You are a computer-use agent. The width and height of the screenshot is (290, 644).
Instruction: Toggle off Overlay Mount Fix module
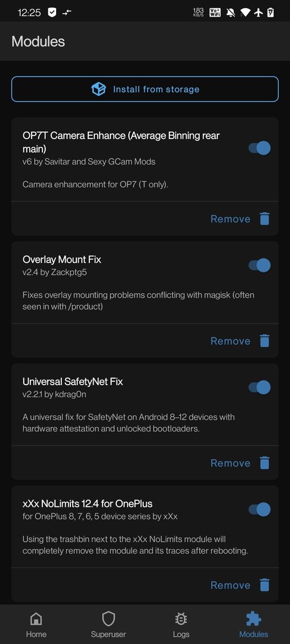[260, 265]
